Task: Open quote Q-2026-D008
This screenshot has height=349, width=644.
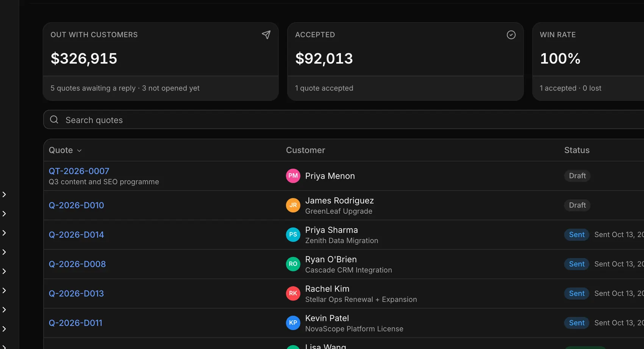Action: (77, 264)
